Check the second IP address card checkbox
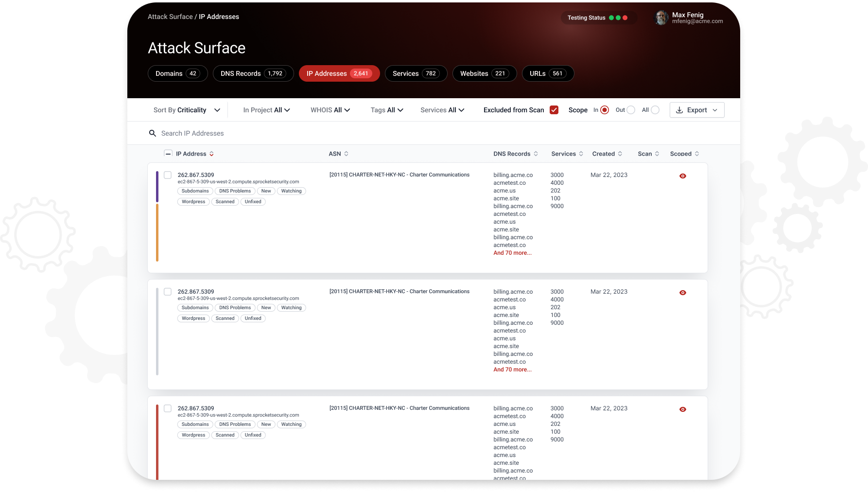The image size is (868, 492). point(168,292)
